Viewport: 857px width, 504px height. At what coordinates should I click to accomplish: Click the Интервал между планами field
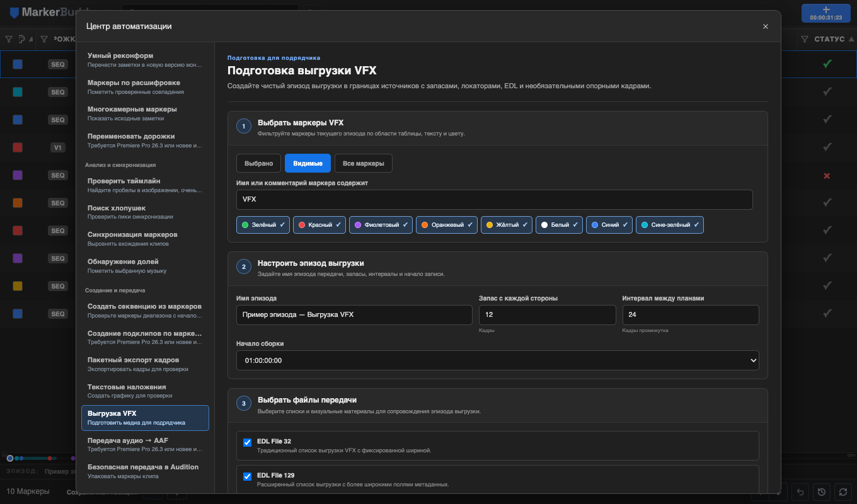point(691,315)
